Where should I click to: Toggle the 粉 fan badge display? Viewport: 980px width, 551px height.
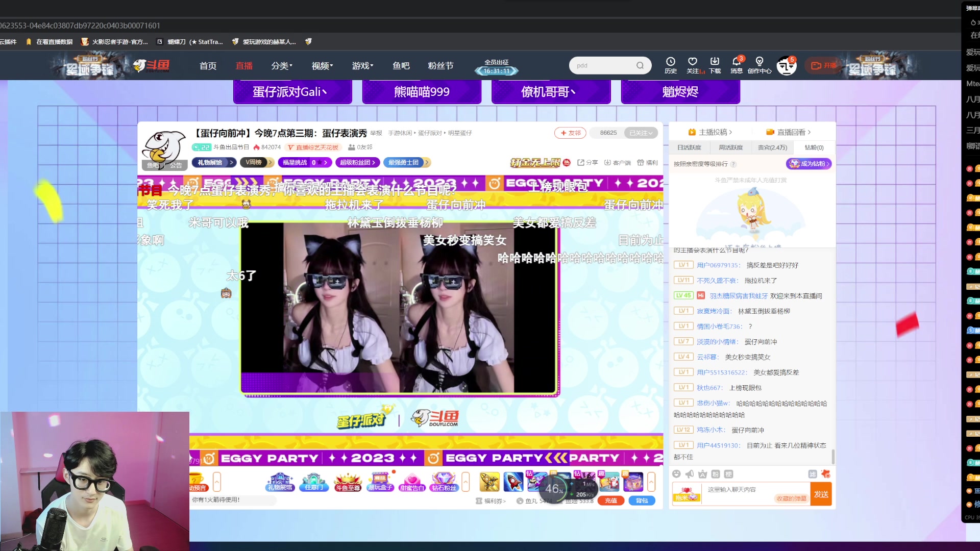point(715,474)
